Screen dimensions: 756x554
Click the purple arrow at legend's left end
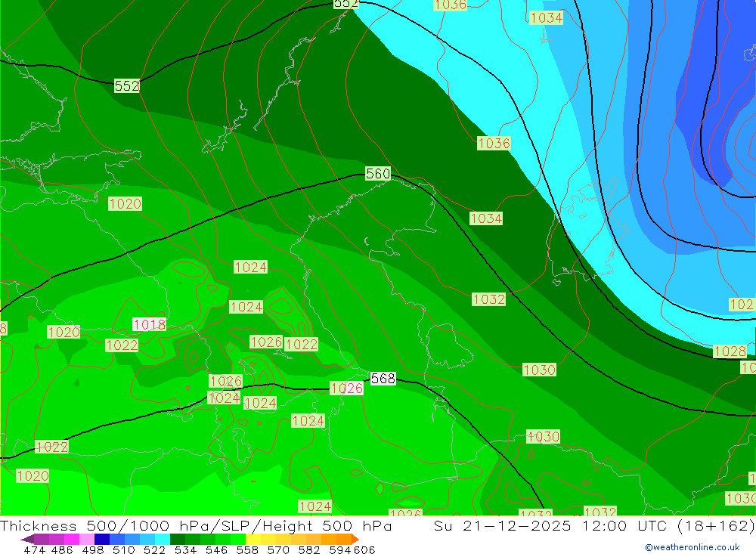(x=27, y=539)
